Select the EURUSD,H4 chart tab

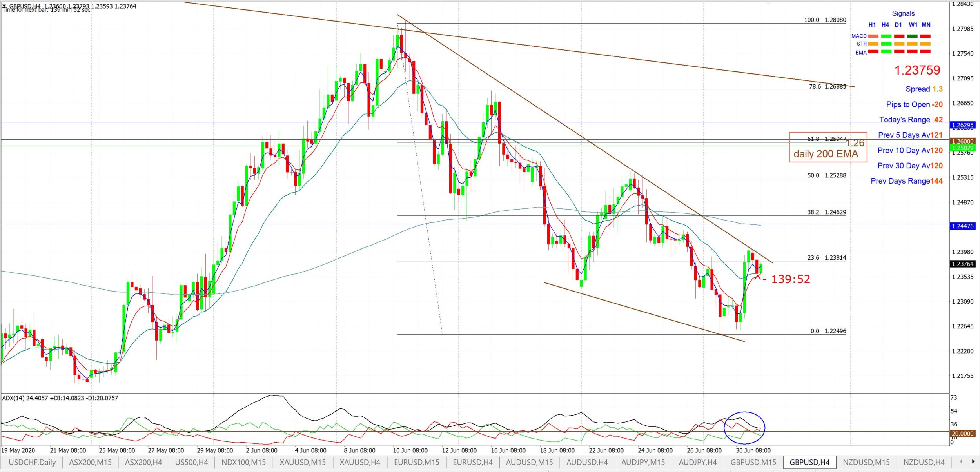(x=473, y=462)
